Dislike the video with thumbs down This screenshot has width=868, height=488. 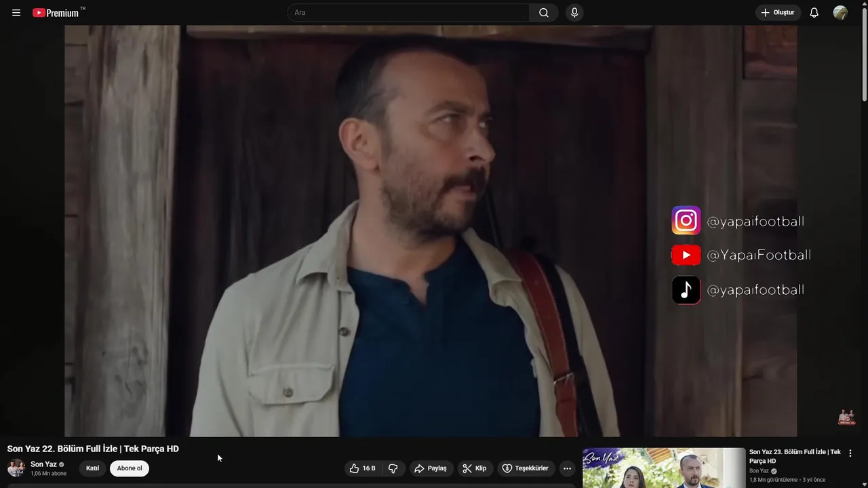(x=393, y=468)
